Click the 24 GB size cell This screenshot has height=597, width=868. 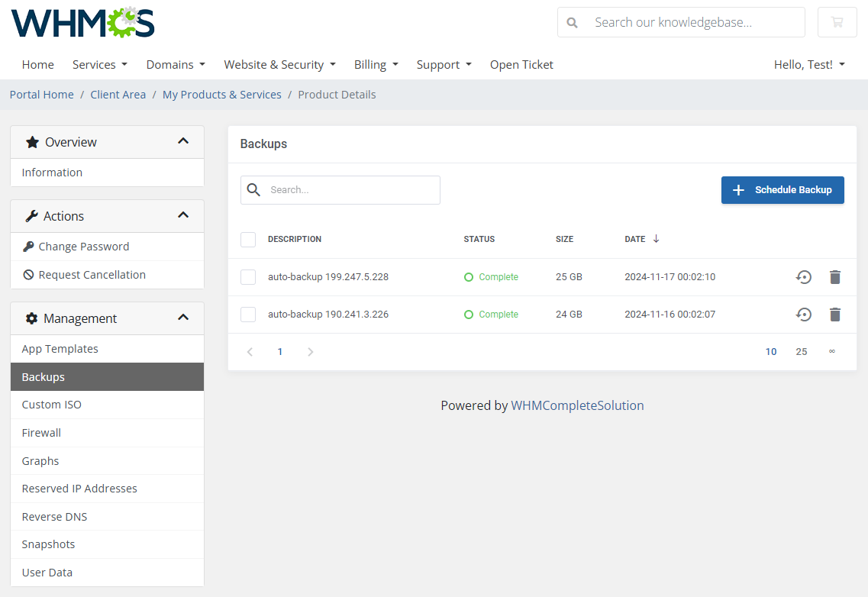(569, 315)
